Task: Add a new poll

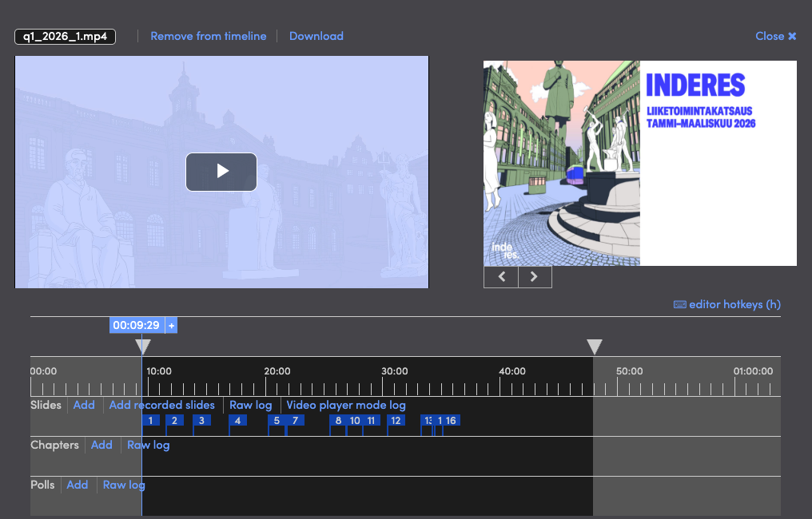Action: 78,485
